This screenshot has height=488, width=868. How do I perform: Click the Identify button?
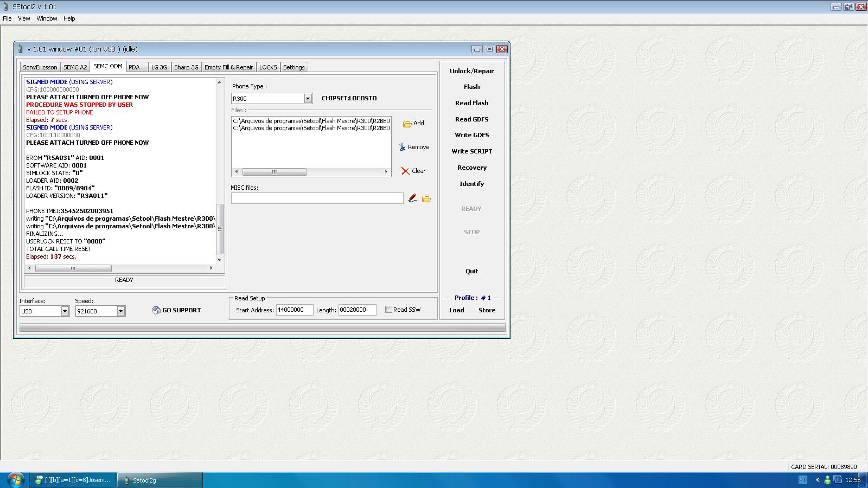point(472,184)
